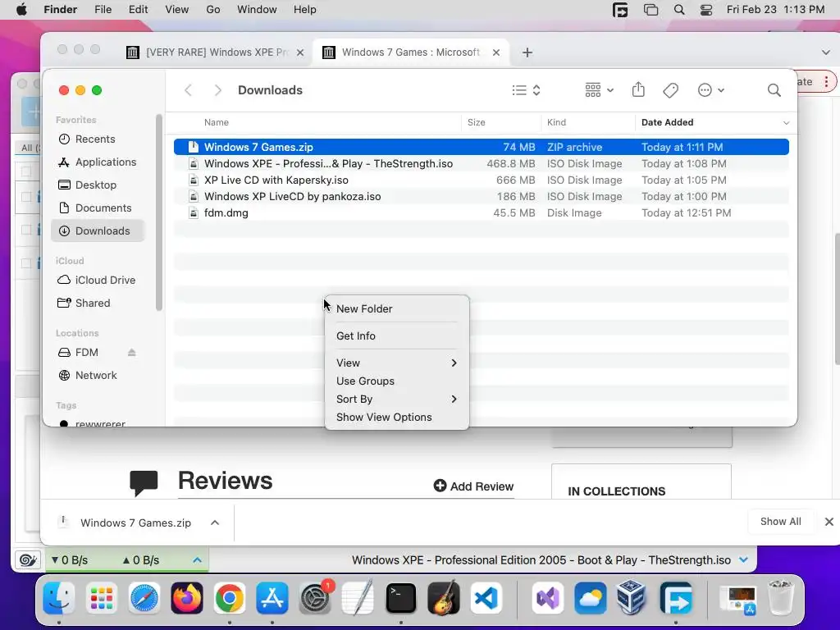Open iCloud Drive in Finder sidebar
Screen dimensions: 840x630
point(98,281)
